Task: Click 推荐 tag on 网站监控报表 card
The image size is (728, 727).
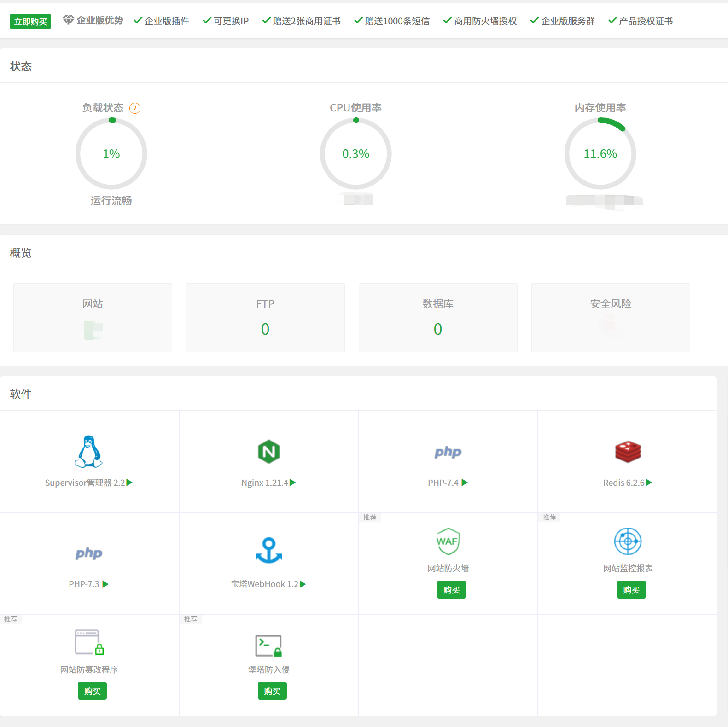Action: coord(549,518)
